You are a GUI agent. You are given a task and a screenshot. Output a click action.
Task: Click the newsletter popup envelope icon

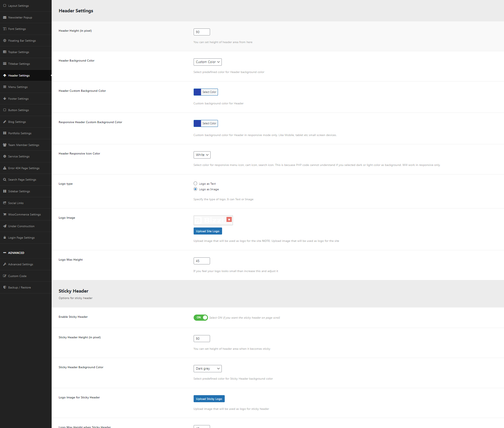coord(5,18)
